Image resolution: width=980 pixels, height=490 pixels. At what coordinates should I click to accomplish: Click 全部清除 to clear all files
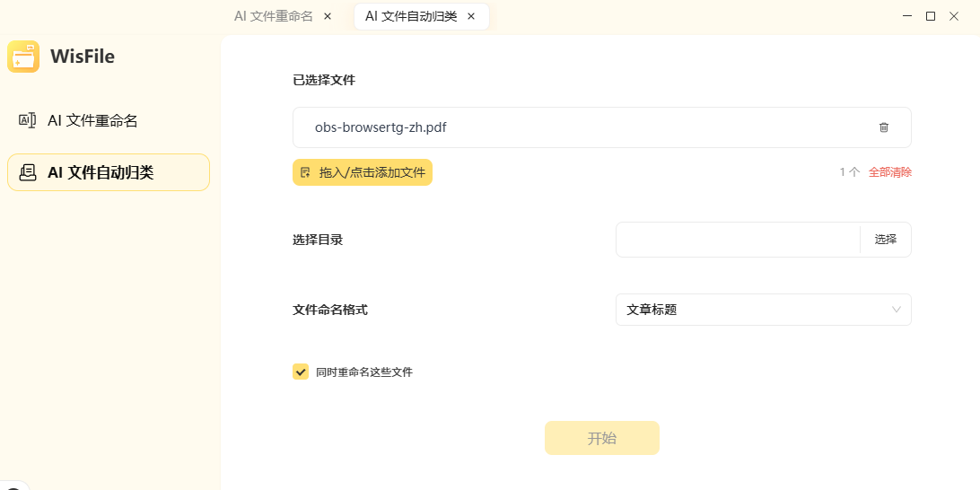pyautogui.click(x=890, y=172)
